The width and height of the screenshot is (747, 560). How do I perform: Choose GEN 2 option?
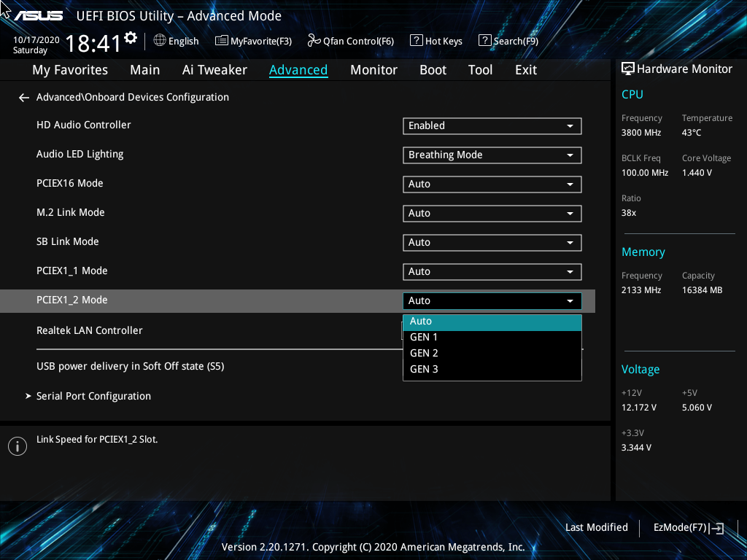[x=492, y=354]
